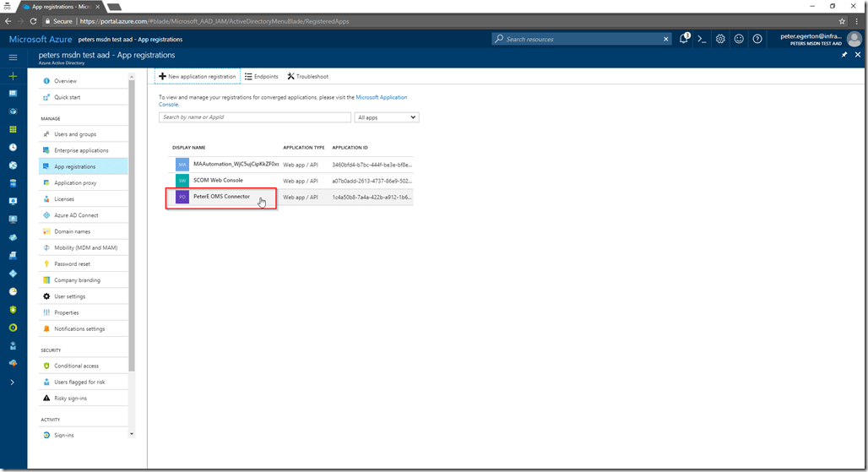Open the Endpoints toolbar button
868x472 pixels.
pyautogui.click(x=261, y=76)
